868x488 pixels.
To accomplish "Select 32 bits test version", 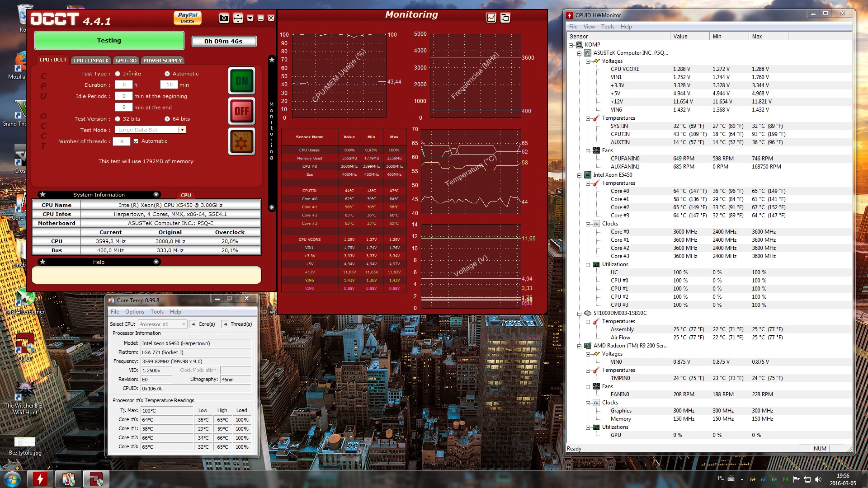I will (118, 119).
